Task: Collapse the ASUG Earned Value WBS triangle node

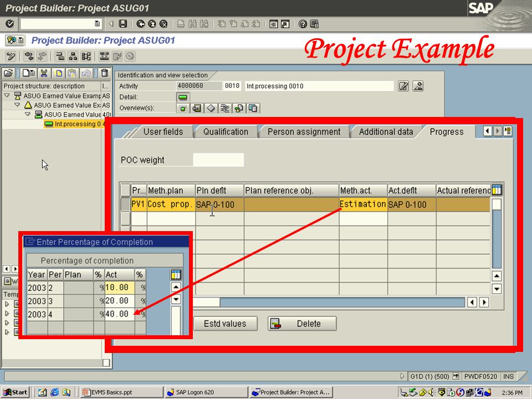Action: point(17,105)
